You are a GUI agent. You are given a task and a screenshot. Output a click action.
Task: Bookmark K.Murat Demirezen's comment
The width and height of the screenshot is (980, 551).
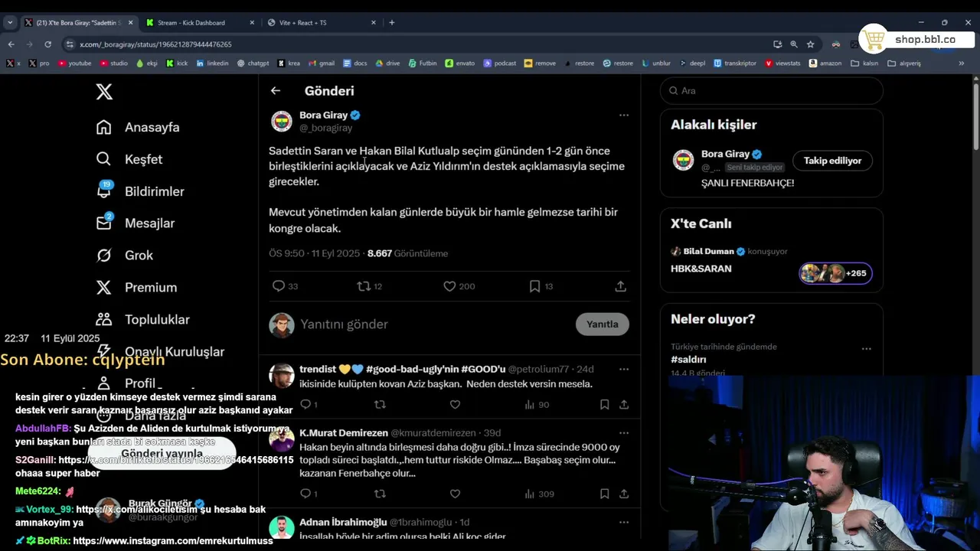[x=604, y=494]
